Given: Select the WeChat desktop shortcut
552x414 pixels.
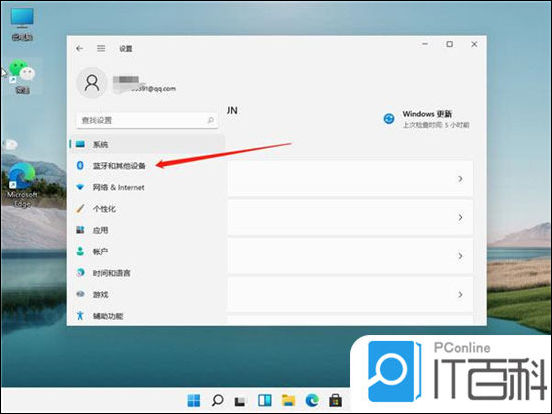Looking at the screenshot, I should tap(22, 77).
